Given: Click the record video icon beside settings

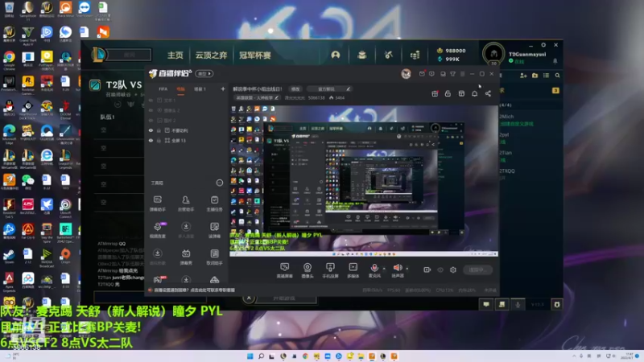Looking at the screenshot, I should (427, 269).
